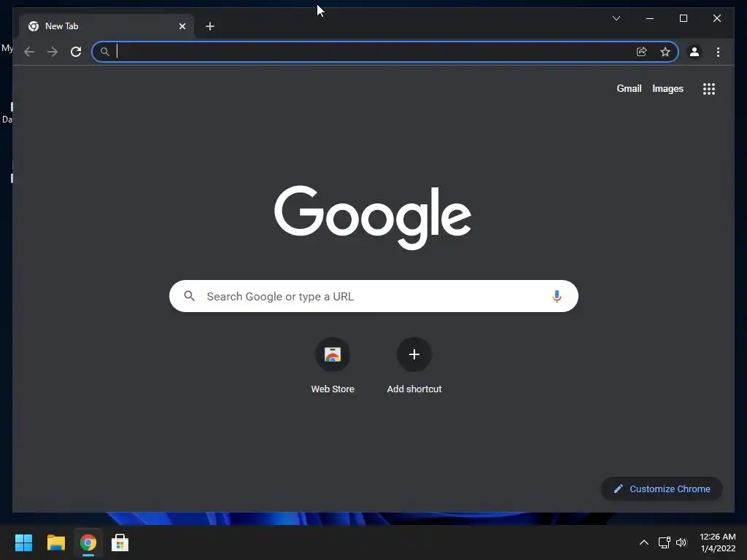Screen dimensions: 747x560
Task: Maximize the Chrome window
Action: coord(683,18)
